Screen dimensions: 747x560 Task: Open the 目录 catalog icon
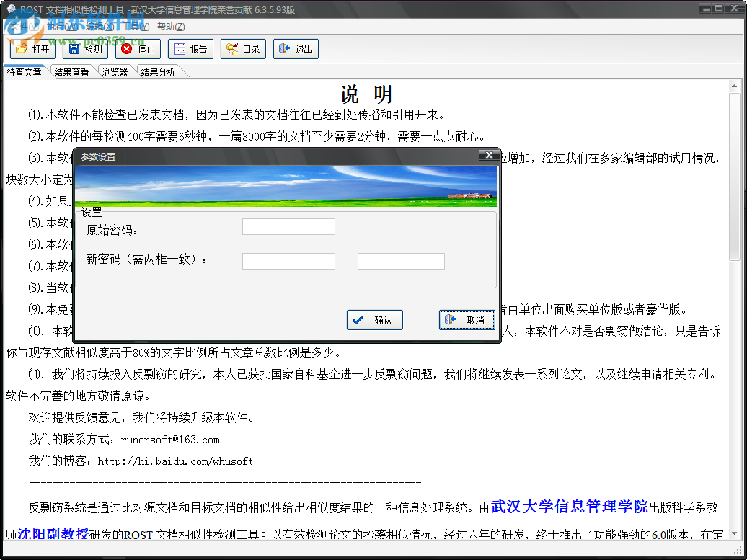[x=243, y=50]
